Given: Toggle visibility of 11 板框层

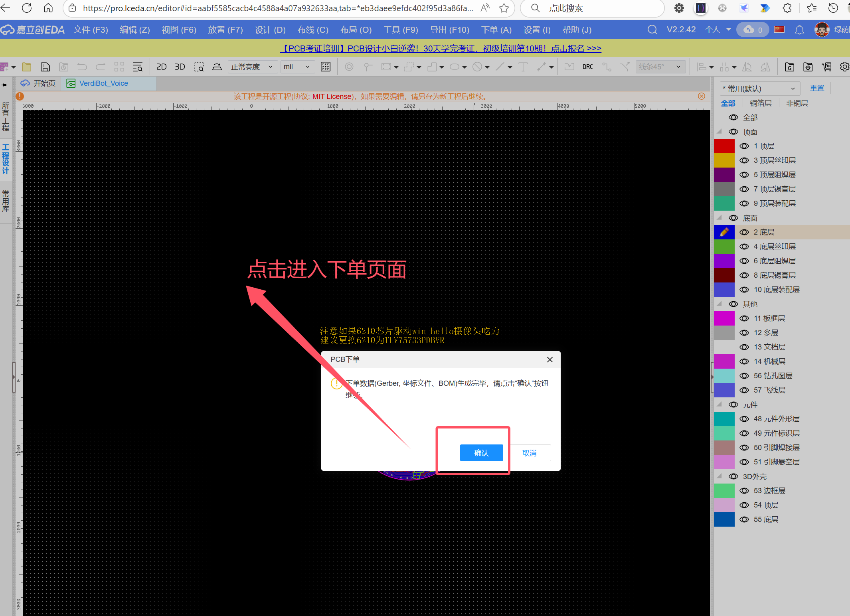Looking at the screenshot, I should coord(744,318).
